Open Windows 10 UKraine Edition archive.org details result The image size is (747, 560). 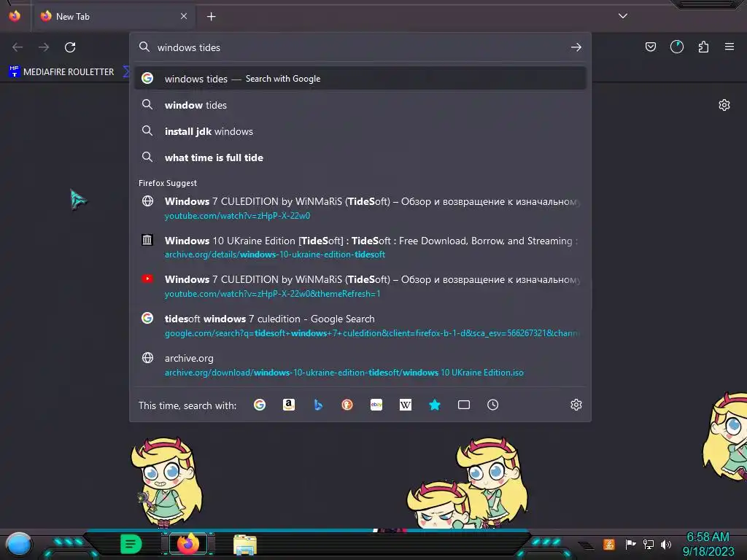point(360,247)
